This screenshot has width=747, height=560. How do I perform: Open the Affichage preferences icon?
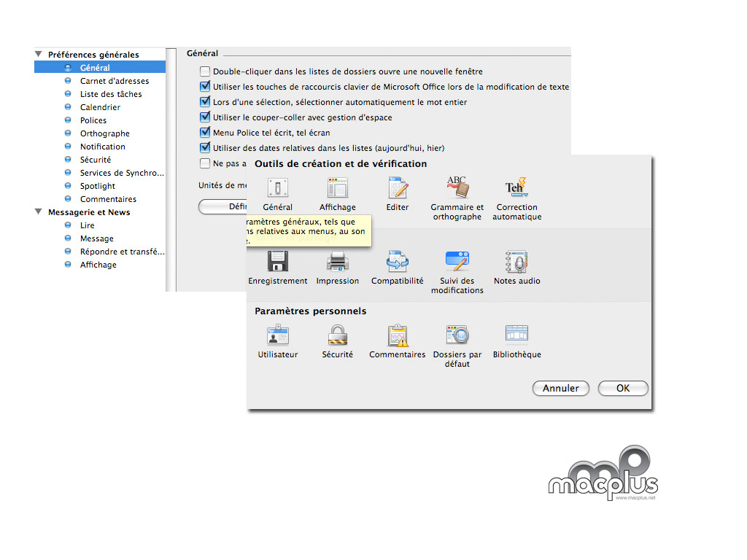[338, 189]
